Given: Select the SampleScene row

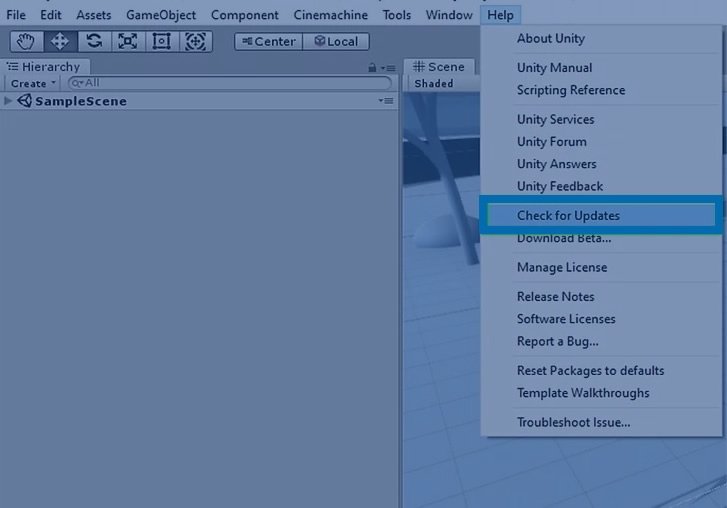Looking at the screenshot, I should tap(199, 101).
